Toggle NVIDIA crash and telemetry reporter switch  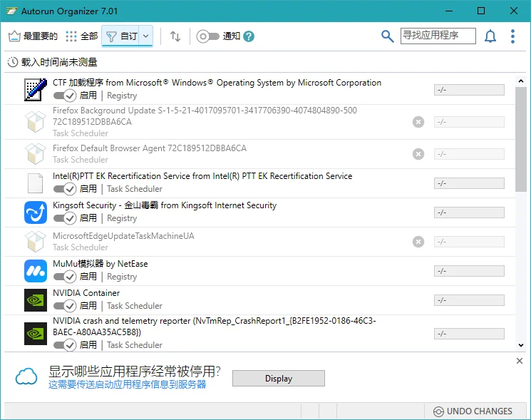65,345
